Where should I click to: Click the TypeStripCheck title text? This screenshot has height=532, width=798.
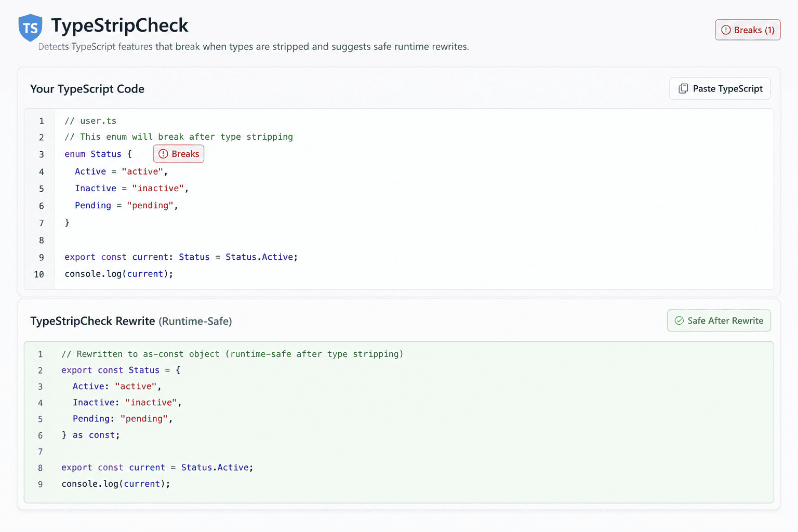(119, 25)
